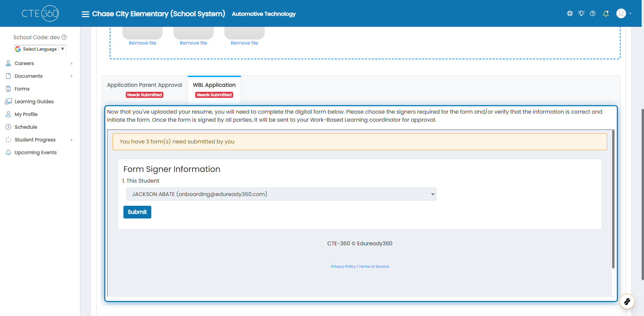
Task: Click the forms-need-submitted alert banner
Action: (x=360, y=142)
